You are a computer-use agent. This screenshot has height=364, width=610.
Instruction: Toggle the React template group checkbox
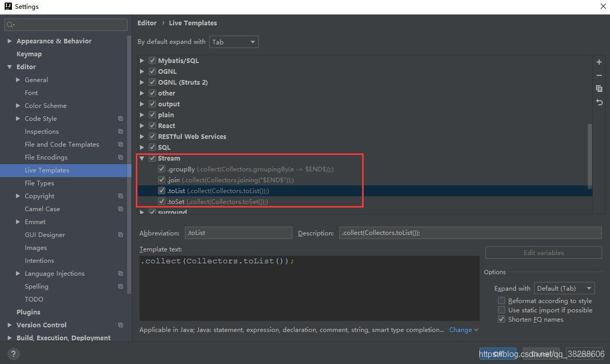[152, 125]
